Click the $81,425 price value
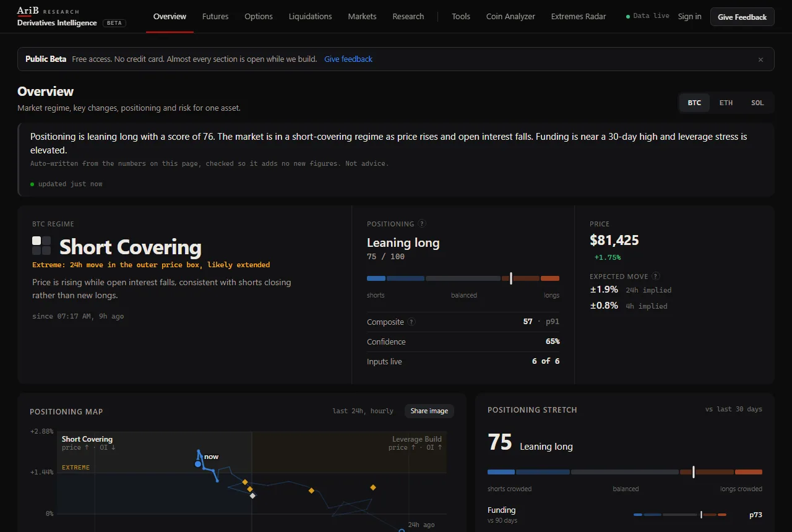Screen dimensions: 792x532 click(614, 240)
